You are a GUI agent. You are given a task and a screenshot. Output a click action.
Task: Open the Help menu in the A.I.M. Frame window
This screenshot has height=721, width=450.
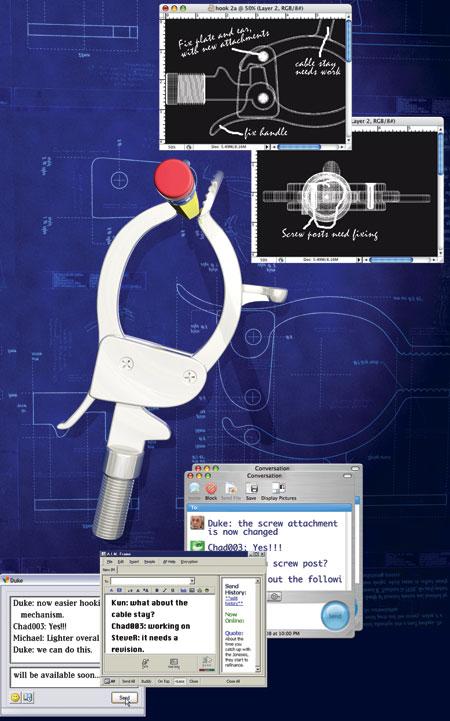[169, 562]
